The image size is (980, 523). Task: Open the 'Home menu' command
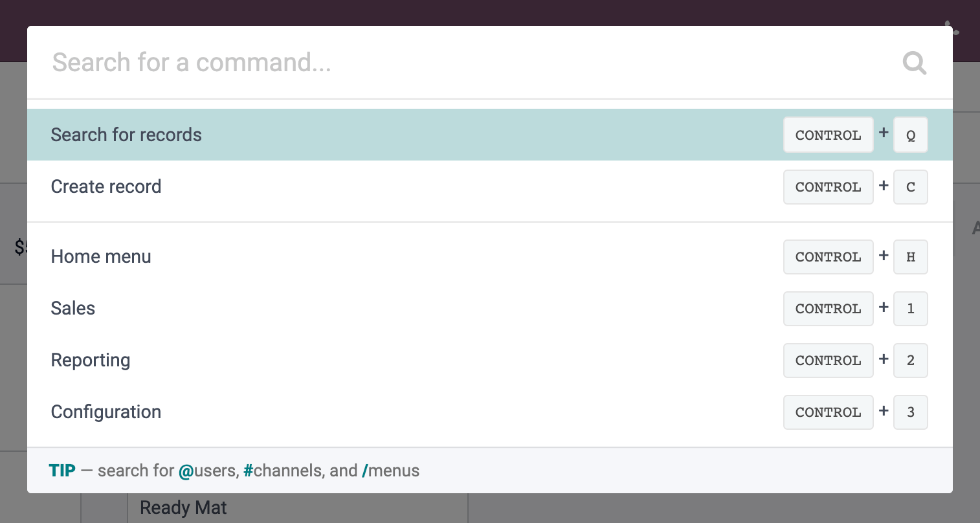pyautogui.click(x=490, y=256)
